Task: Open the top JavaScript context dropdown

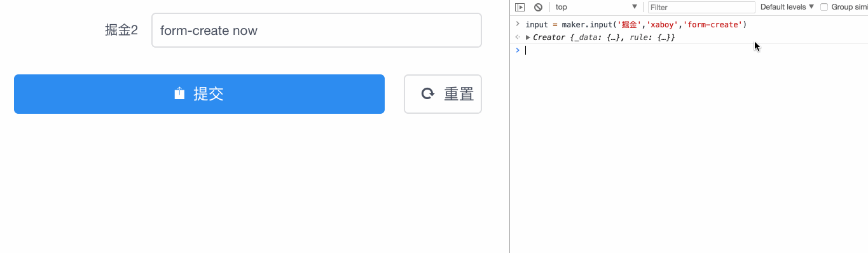Action: (596, 8)
